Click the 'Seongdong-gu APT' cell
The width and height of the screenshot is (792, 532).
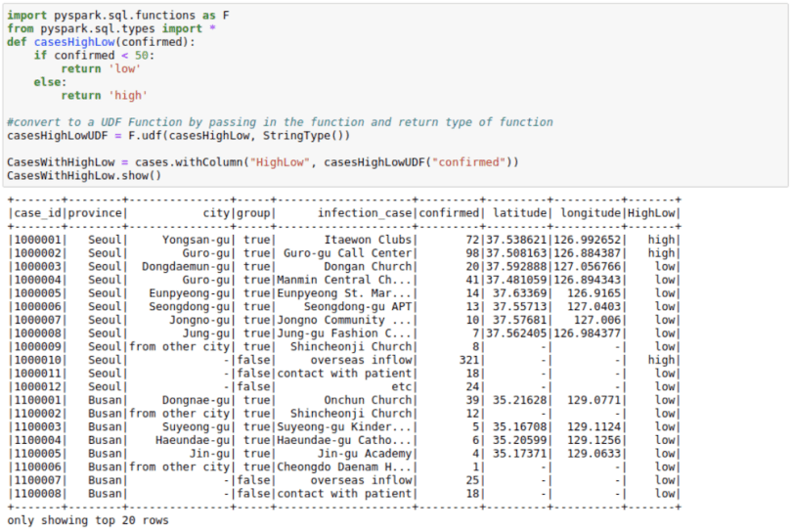point(358,307)
